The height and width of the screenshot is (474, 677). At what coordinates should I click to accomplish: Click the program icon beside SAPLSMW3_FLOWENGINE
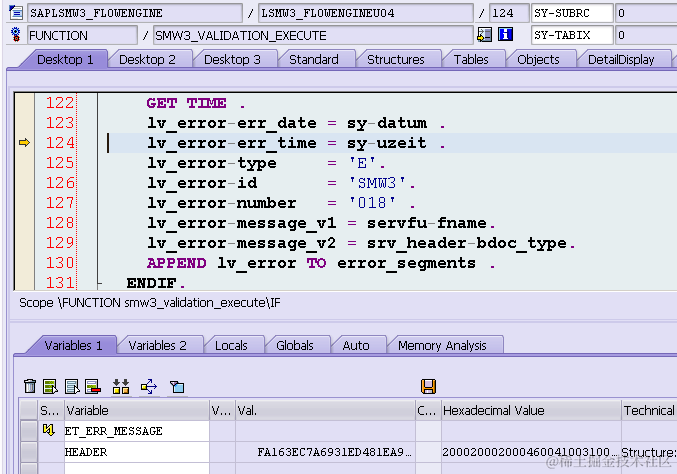pyautogui.click(x=16, y=13)
